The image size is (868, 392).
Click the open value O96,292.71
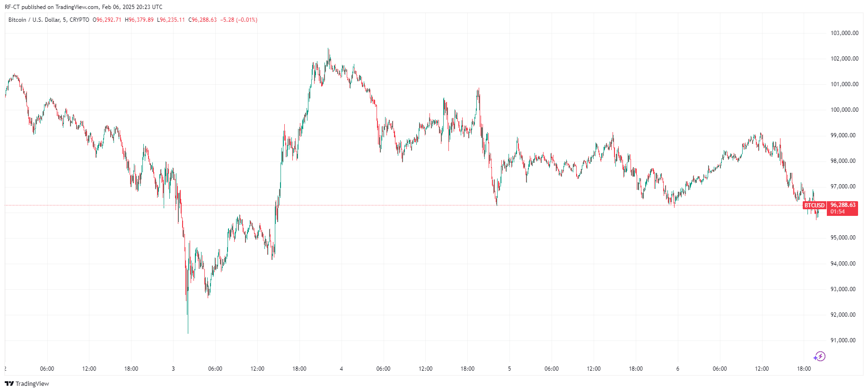point(107,20)
